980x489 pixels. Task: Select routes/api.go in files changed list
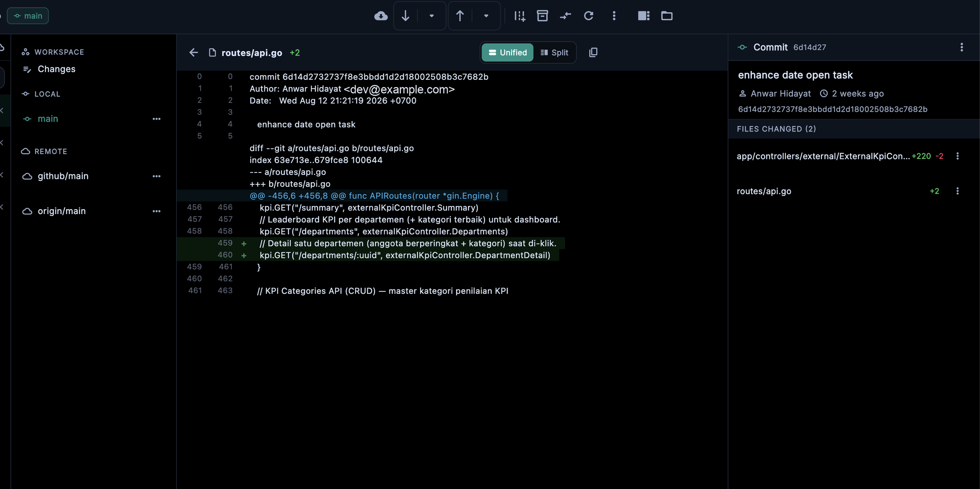pos(764,191)
